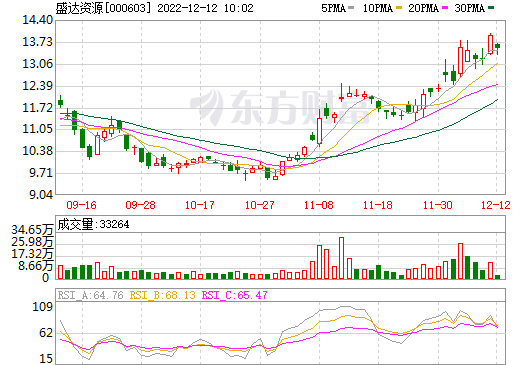
Task: Select the 11-30 date label
Action: coord(437,205)
